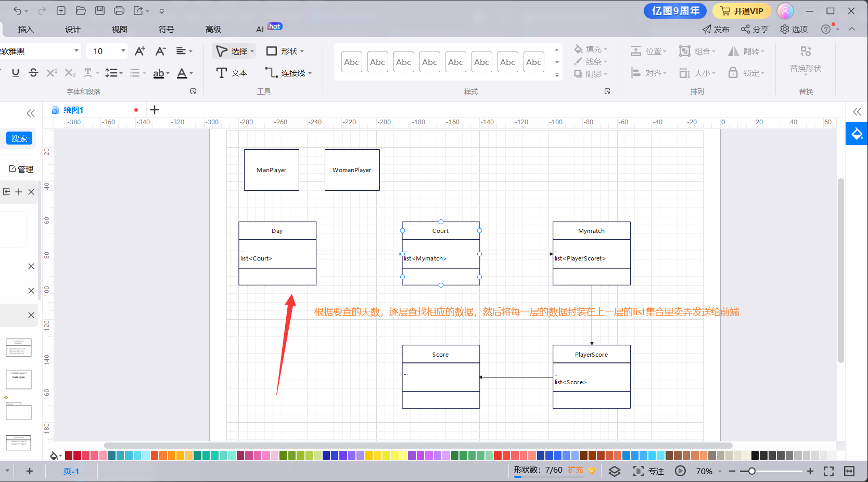
Task: Click the Undo arrow icon
Action: click(x=17, y=10)
